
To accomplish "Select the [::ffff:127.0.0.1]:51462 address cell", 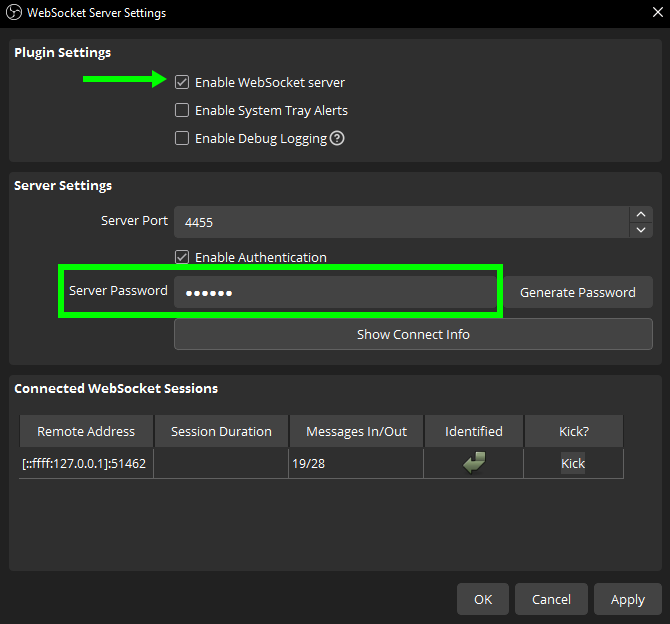I will [x=86, y=463].
